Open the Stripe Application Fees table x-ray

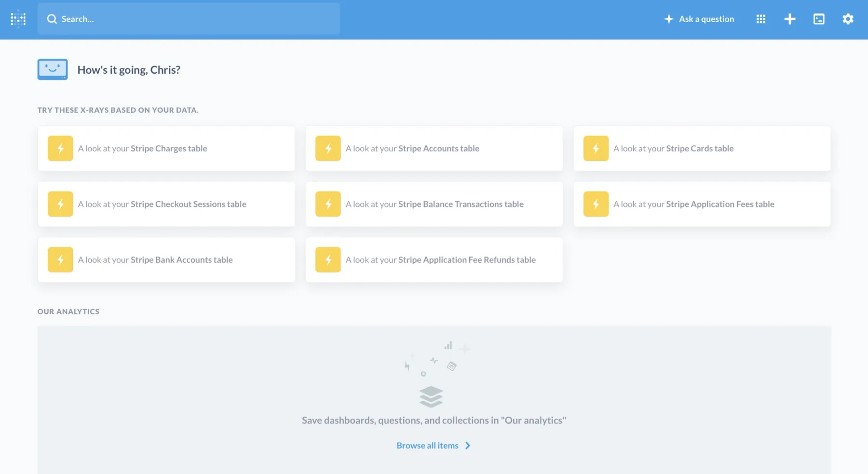[x=702, y=204]
